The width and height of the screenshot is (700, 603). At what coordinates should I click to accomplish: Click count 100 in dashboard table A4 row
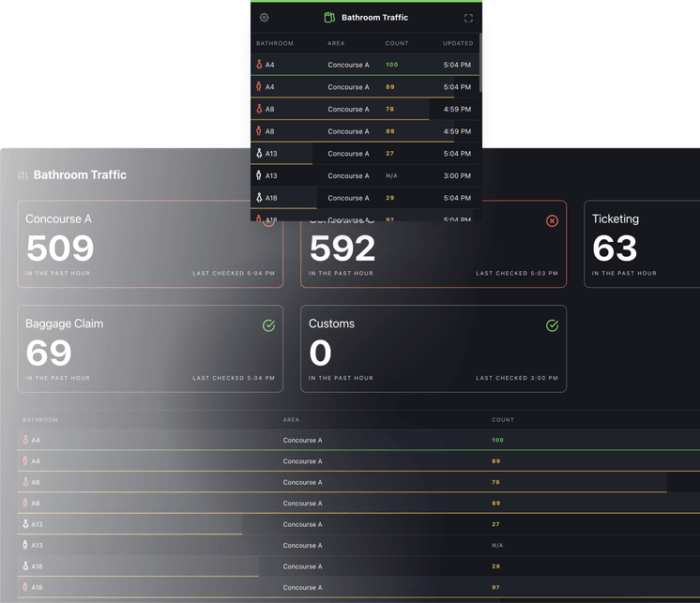click(x=497, y=440)
